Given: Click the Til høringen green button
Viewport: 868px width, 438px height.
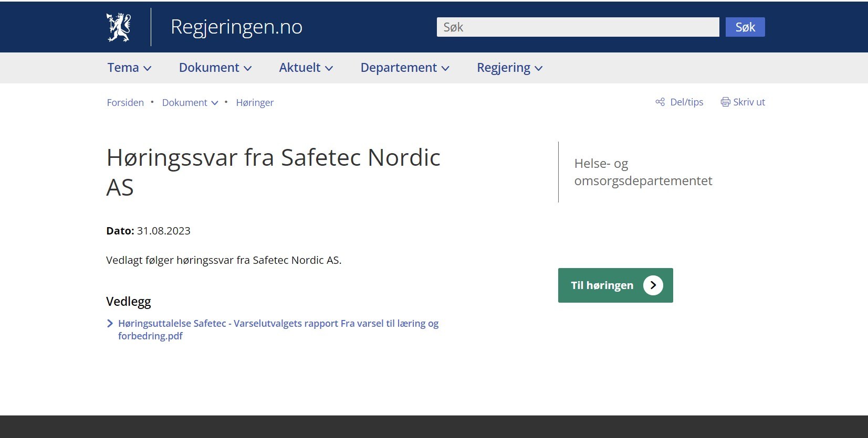Looking at the screenshot, I should [615, 285].
